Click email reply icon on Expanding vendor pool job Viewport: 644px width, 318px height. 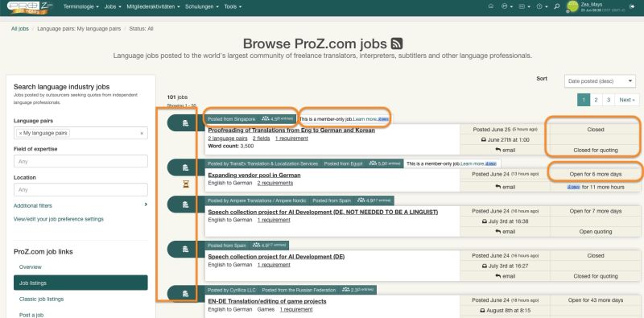[x=497, y=187]
